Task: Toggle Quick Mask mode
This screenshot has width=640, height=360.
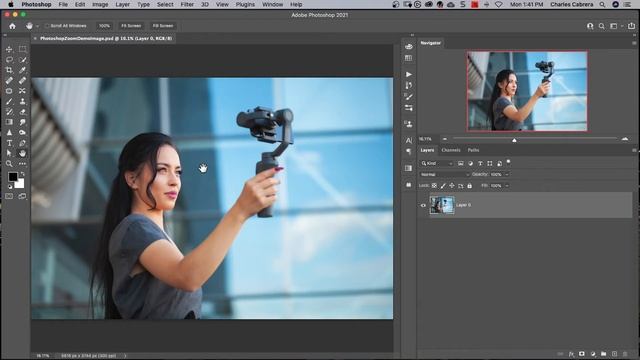Action: coord(9,196)
